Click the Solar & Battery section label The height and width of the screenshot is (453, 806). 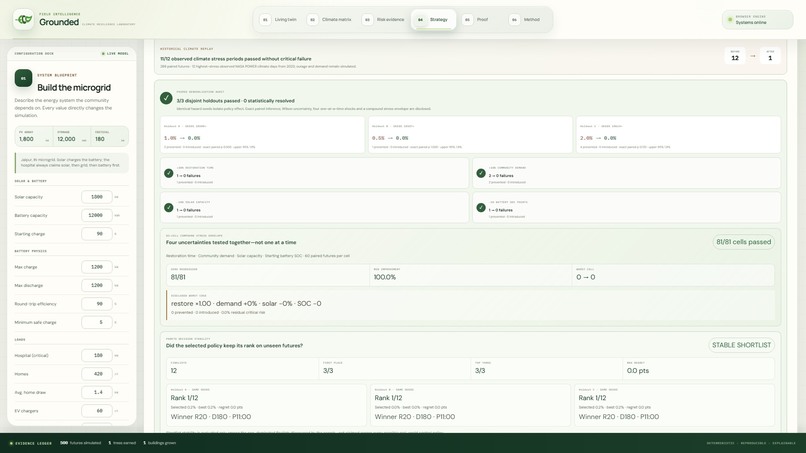pos(30,181)
